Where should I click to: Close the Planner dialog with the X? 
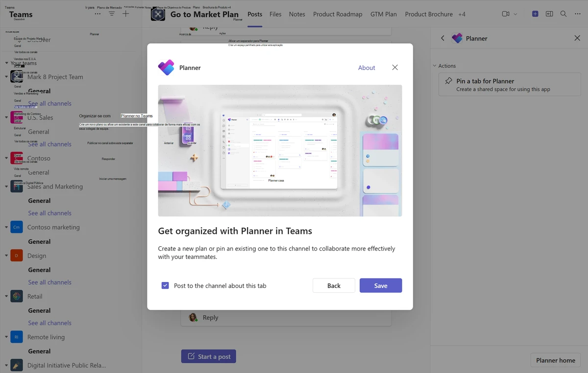pos(395,68)
